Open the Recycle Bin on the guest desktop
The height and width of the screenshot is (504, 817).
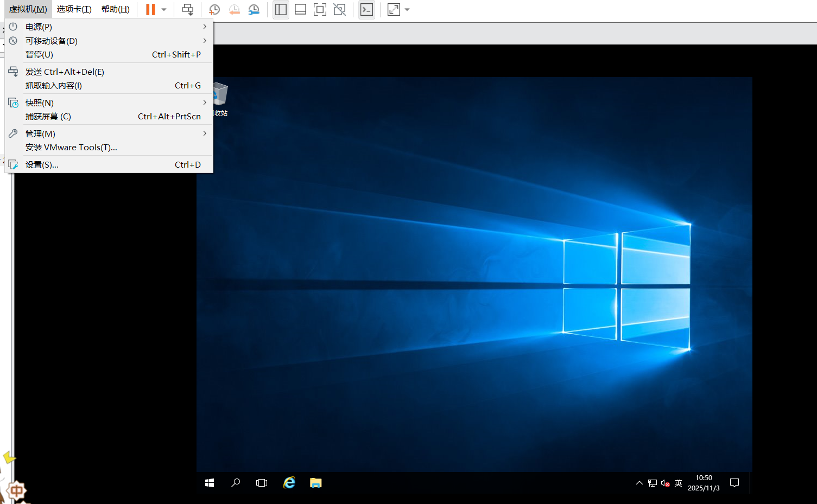click(220, 99)
